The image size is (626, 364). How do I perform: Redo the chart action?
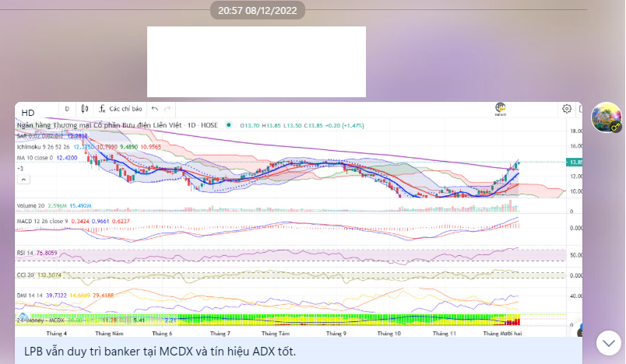[167, 109]
